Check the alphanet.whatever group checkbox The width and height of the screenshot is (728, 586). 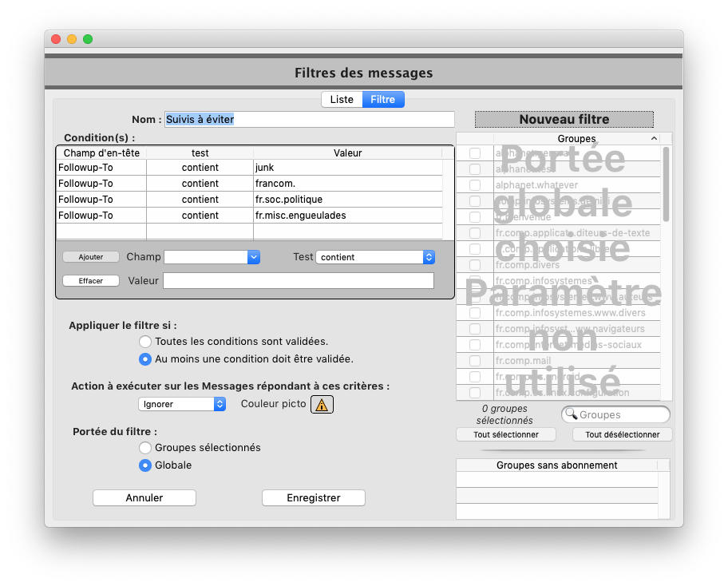coord(474,184)
